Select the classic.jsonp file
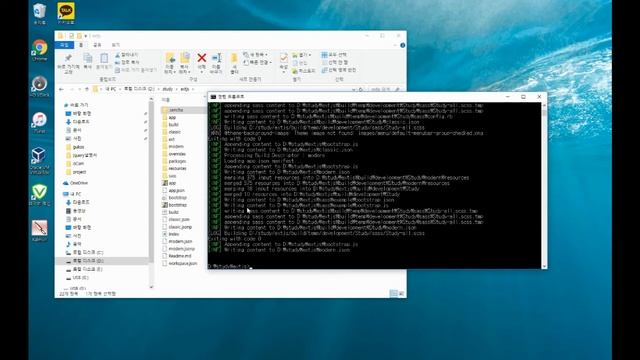The height and width of the screenshot is (360, 640). point(177,227)
